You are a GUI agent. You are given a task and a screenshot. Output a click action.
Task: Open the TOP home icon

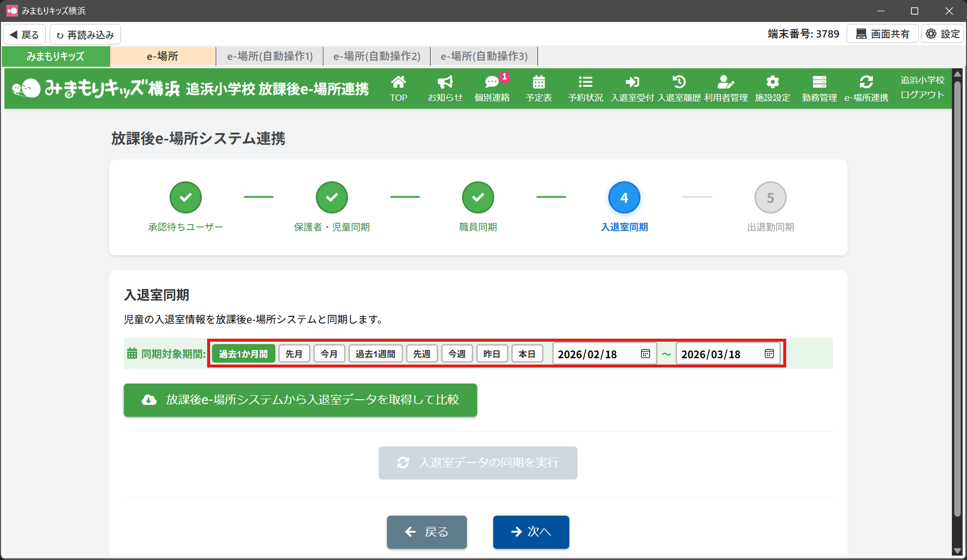click(398, 88)
